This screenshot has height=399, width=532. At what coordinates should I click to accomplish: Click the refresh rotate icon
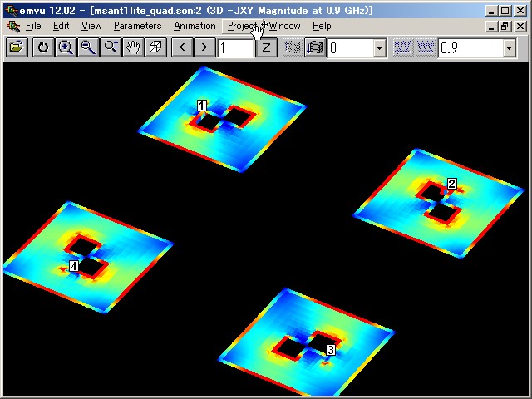tap(43, 47)
